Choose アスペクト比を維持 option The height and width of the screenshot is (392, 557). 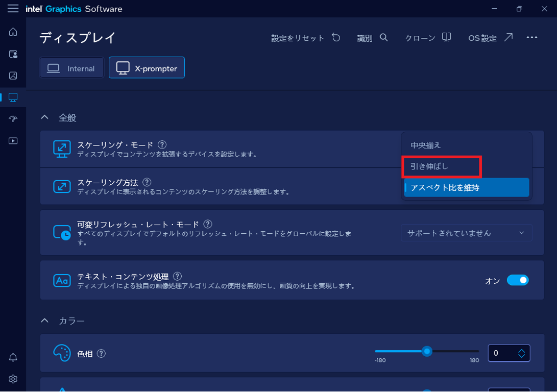[x=467, y=187]
